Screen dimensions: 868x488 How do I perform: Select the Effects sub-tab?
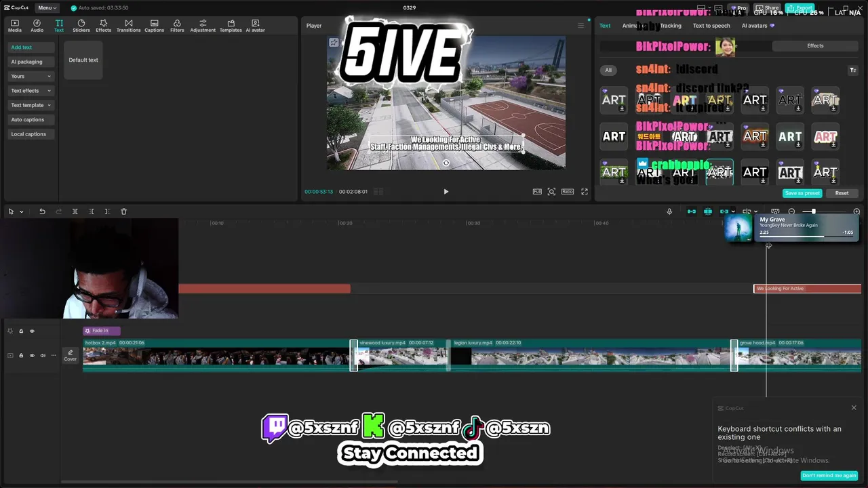[x=815, y=46]
